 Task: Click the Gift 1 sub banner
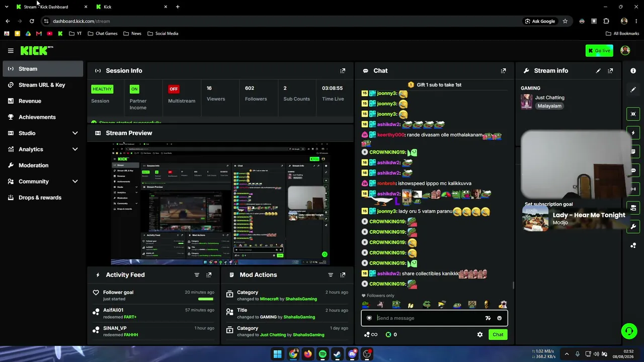(435, 85)
